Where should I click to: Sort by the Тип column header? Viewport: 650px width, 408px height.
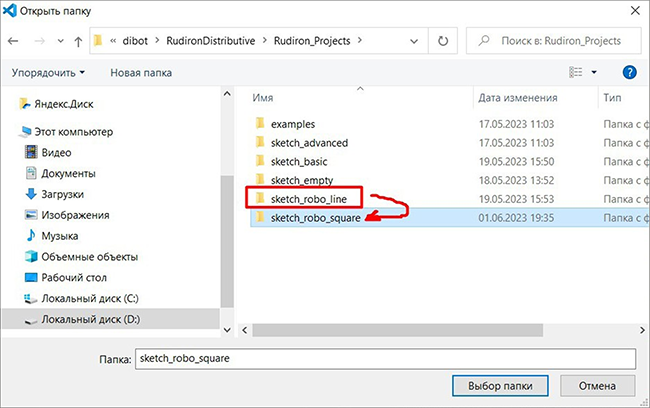click(x=612, y=97)
